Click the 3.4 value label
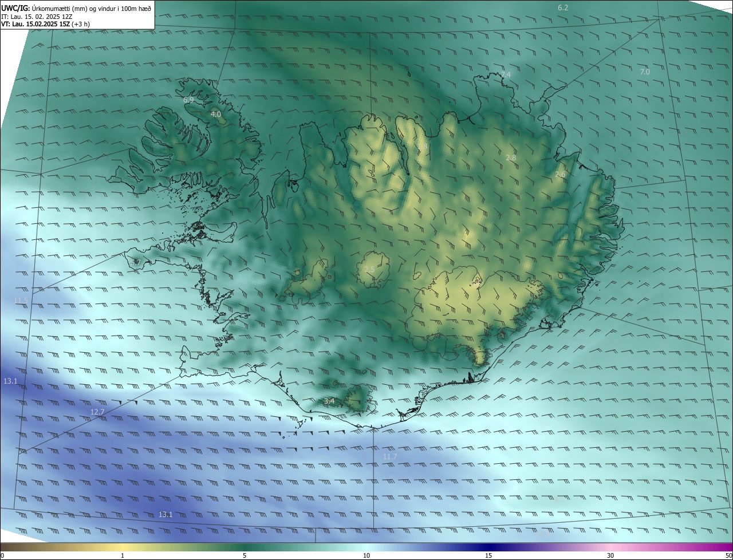 click(x=329, y=401)
